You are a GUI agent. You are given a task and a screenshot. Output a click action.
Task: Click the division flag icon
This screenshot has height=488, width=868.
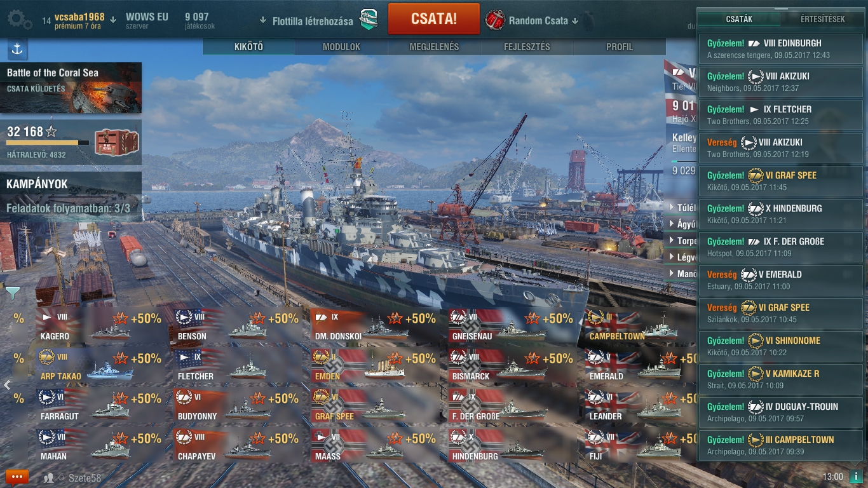point(369,20)
